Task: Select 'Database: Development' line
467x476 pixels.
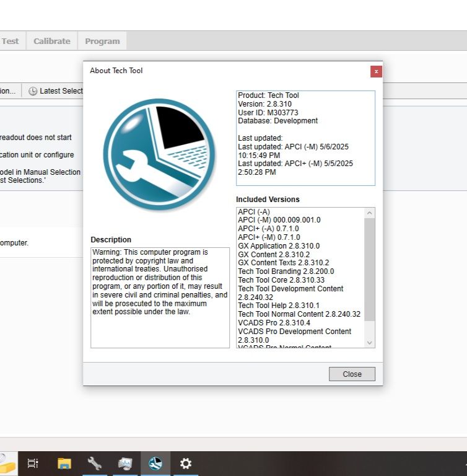Action: coord(277,121)
